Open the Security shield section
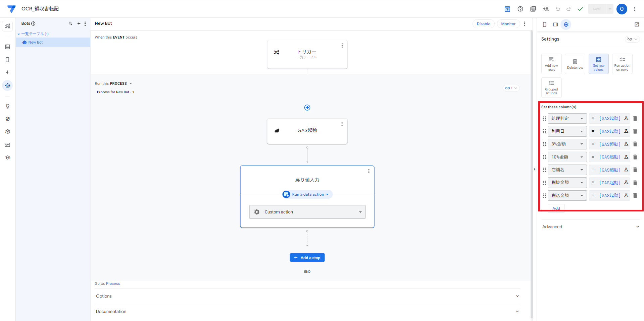This screenshot has width=644, height=321. (8, 119)
